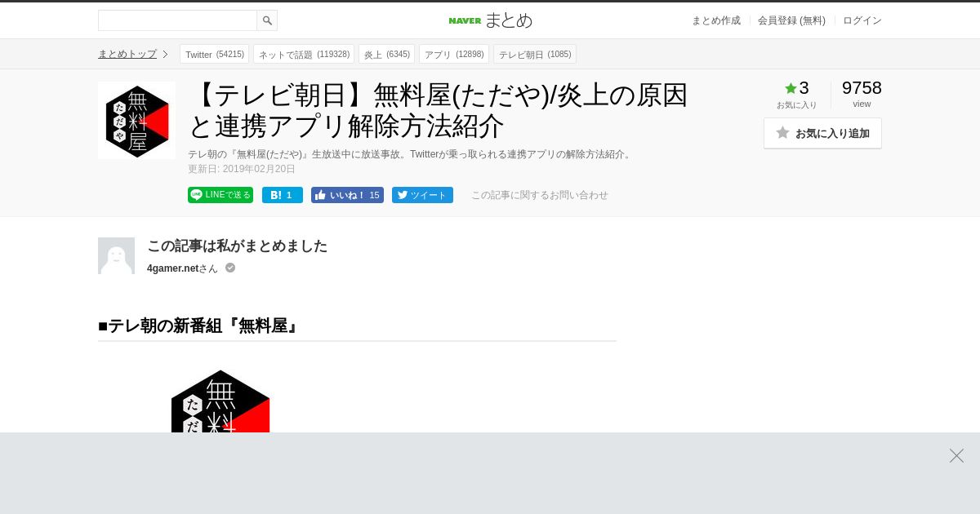Screen dimensions: 980x514
Task: Click the 無料屋 article thumbnail in header
Action: pos(136,120)
